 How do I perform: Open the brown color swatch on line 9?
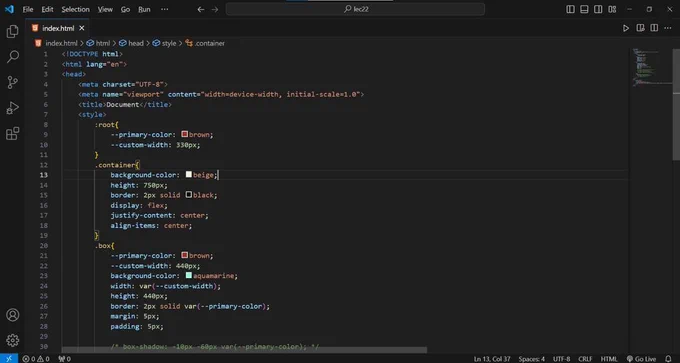click(x=184, y=134)
